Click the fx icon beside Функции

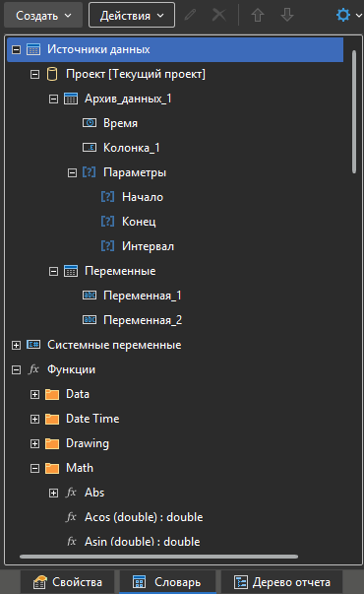[x=33, y=369]
